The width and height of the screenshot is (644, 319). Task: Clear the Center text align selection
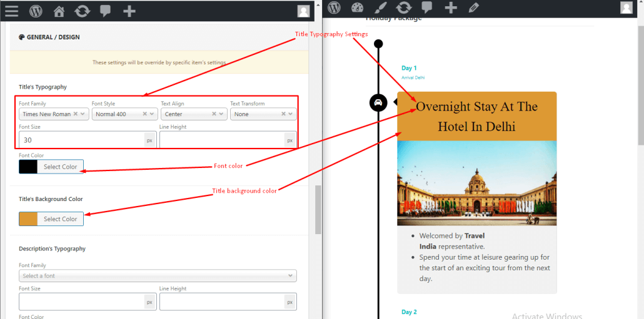click(x=214, y=114)
